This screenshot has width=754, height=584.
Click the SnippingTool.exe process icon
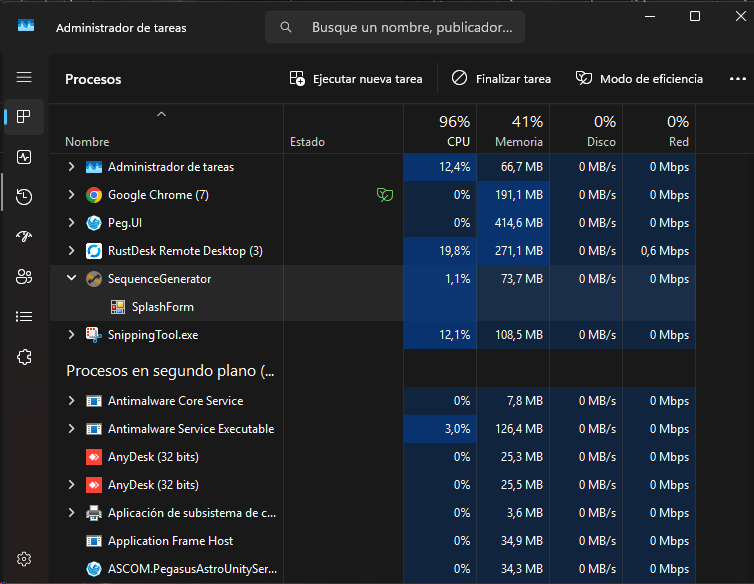[94, 335]
